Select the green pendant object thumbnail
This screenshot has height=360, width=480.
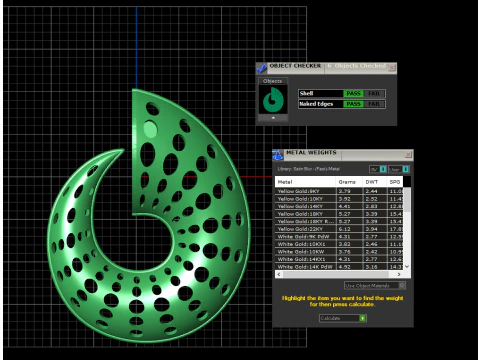273,99
